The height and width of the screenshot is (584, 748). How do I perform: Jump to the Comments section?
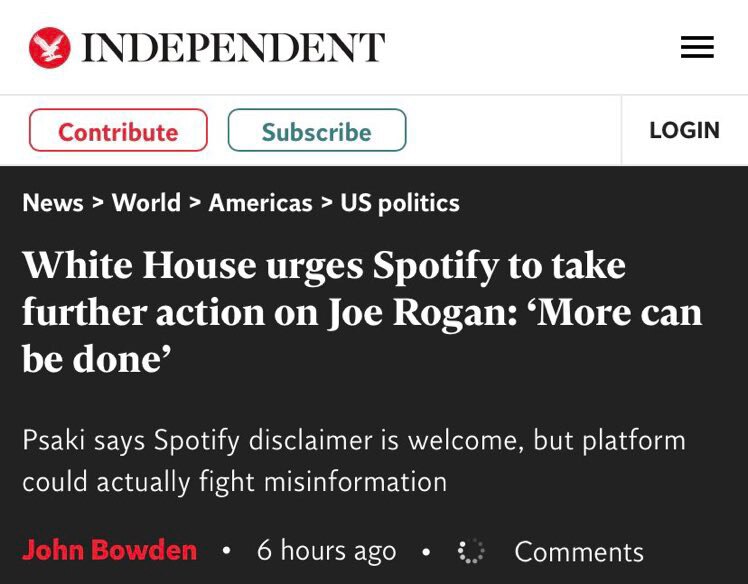[578, 552]
